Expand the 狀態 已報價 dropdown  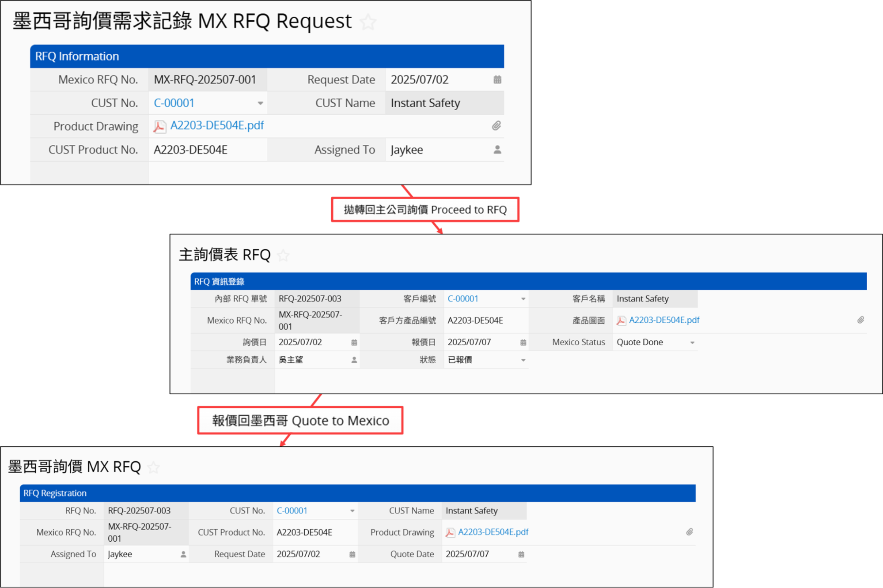[523, 361]
